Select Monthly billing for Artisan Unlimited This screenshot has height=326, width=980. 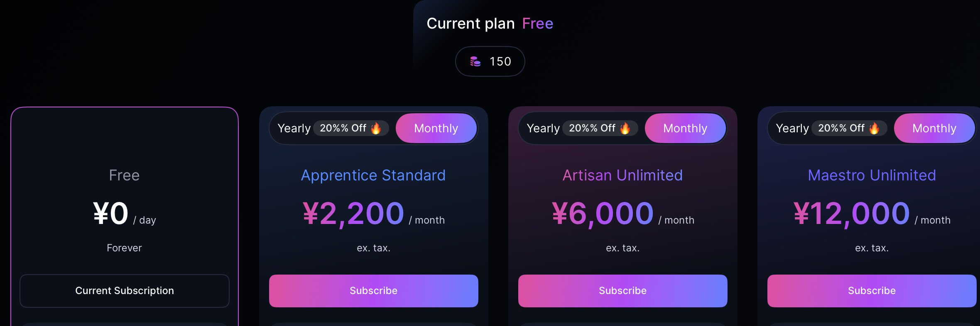[x=685, y=128]
